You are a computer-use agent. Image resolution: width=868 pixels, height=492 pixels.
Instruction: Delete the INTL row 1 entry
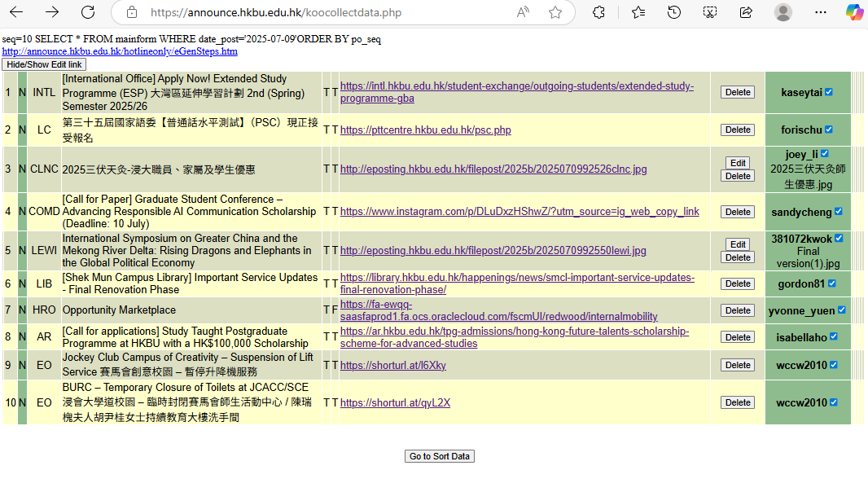point(738,92)
